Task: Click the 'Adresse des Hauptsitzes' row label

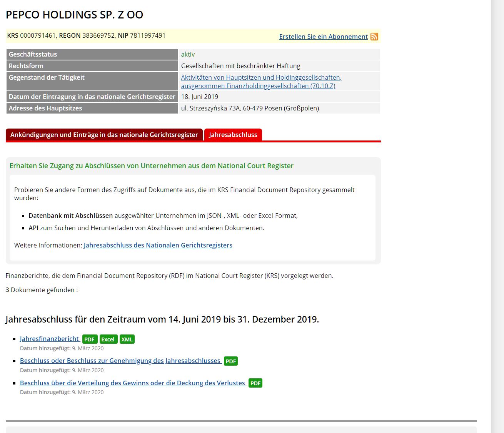Action: [45, 108]
